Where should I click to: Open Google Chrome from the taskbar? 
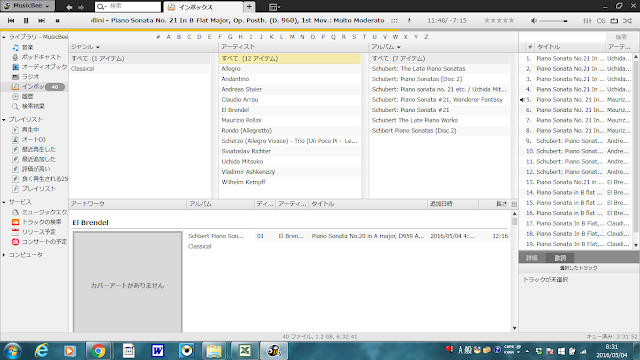pos(98,351)
